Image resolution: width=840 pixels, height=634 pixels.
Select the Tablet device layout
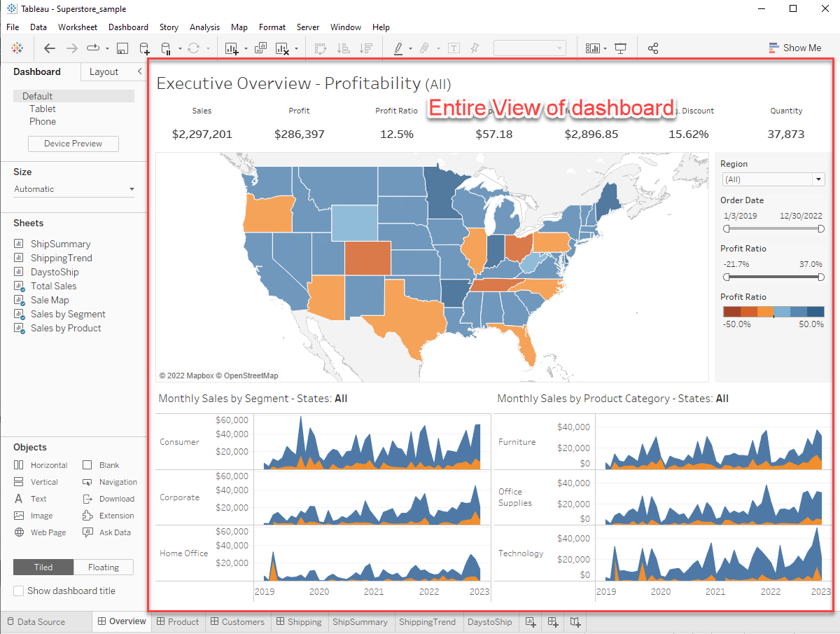click(x=43, y=109)
